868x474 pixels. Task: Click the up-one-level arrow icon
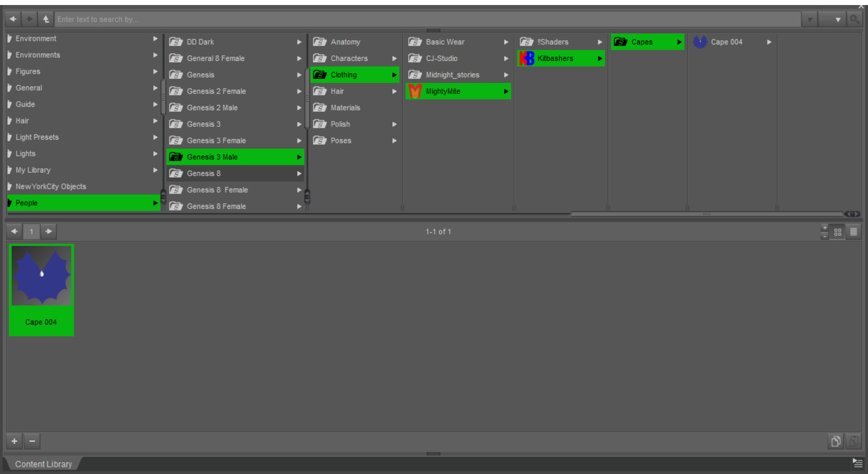[x=46, y=19]
